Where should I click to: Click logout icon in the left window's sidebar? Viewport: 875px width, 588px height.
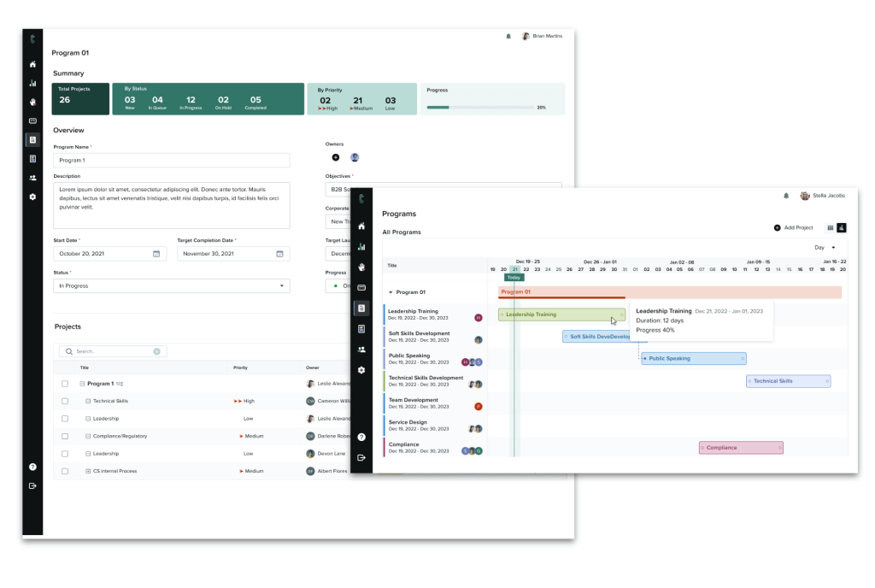point(32,485)
